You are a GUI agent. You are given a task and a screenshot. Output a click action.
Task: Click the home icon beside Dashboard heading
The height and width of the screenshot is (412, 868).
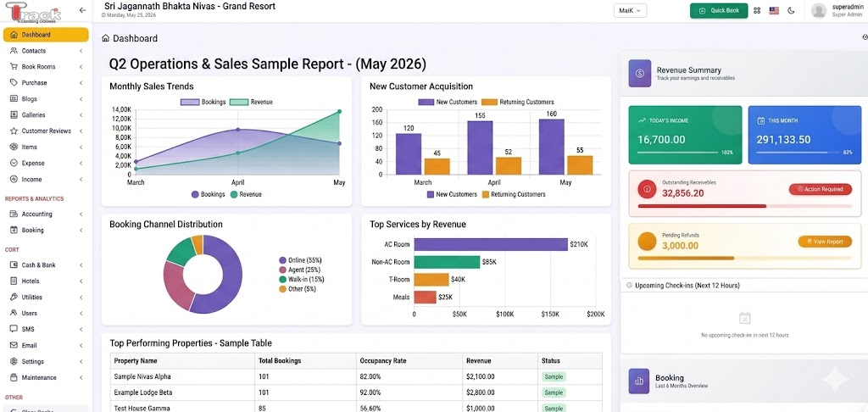pos(106,38)
